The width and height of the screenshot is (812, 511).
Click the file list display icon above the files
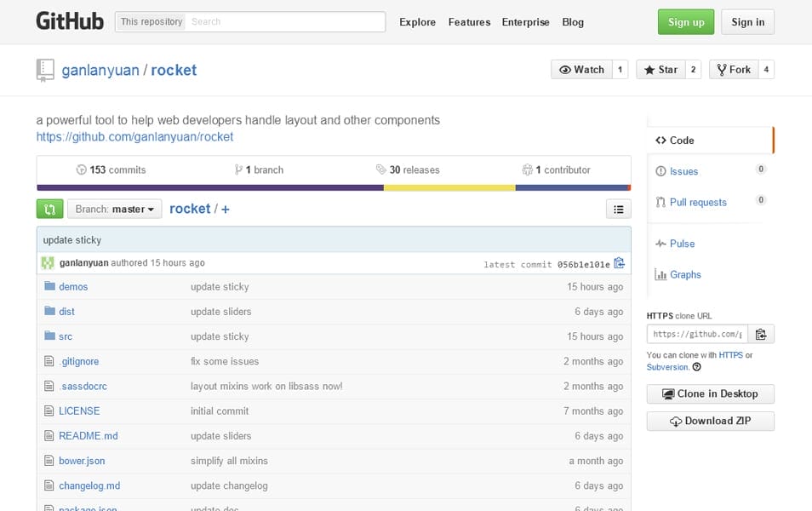pos(619,209)
